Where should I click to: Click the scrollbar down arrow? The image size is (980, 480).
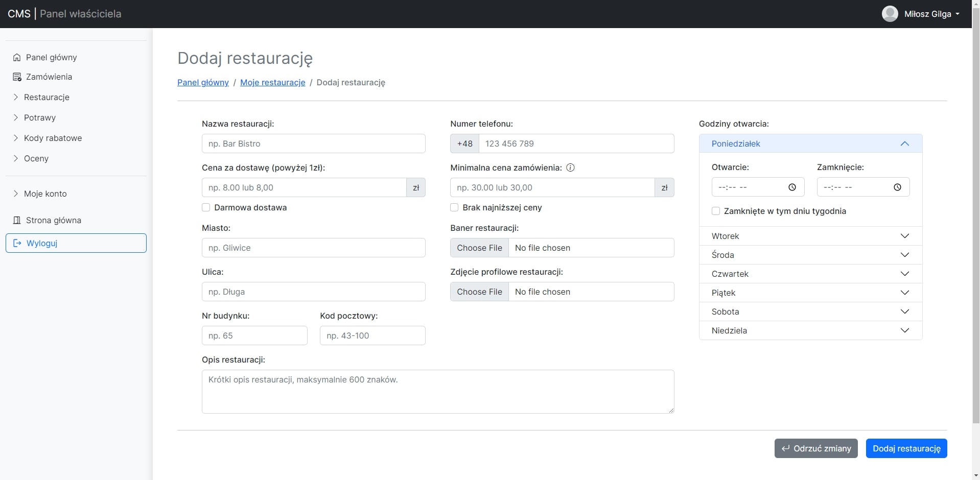click(x=976, y=476)
